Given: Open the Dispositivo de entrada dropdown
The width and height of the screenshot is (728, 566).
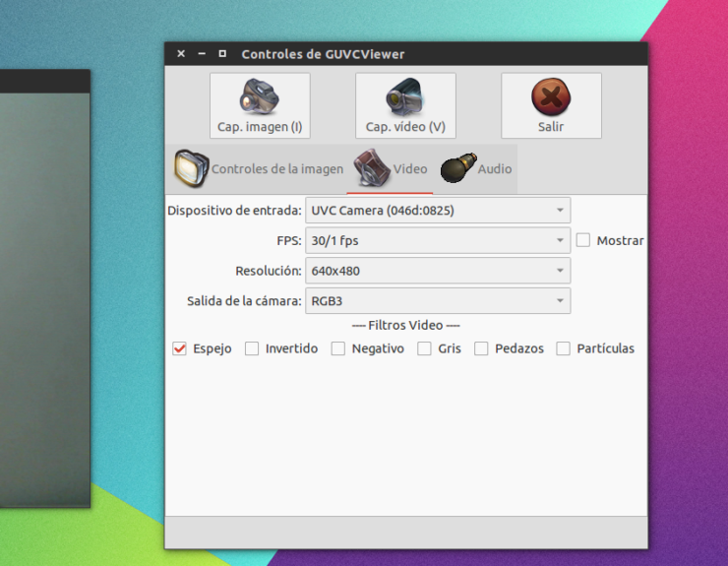Looking at the screenshot, I should pyautogui.click(x=437, y=210).
